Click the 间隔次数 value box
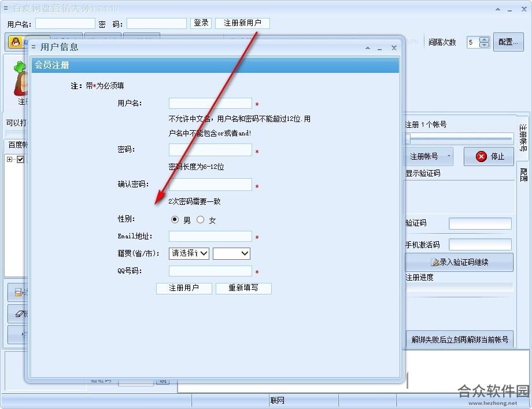This screenshot has height=409, width=532. tap(473, 42)
